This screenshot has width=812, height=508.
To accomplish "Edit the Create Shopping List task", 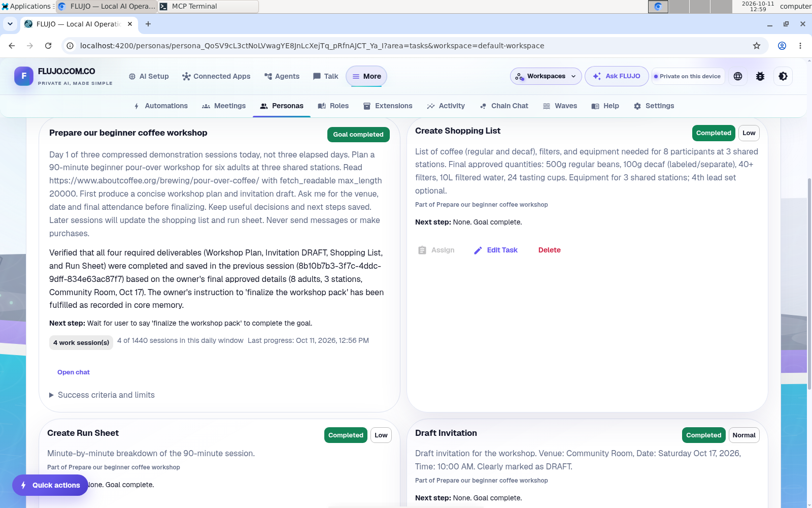I will click(496, 250).
